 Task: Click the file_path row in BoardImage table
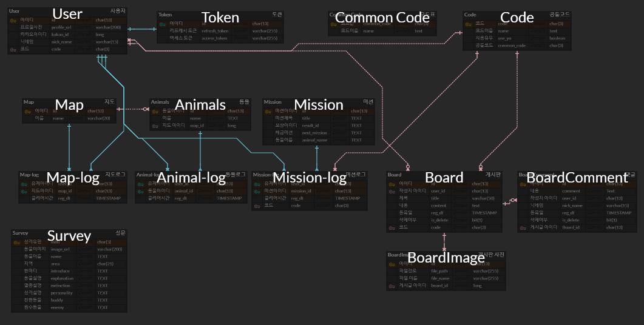(446, 271)
